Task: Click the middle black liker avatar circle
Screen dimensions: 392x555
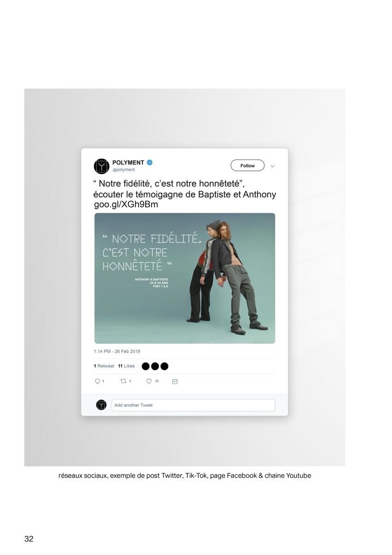Action: 155,366
